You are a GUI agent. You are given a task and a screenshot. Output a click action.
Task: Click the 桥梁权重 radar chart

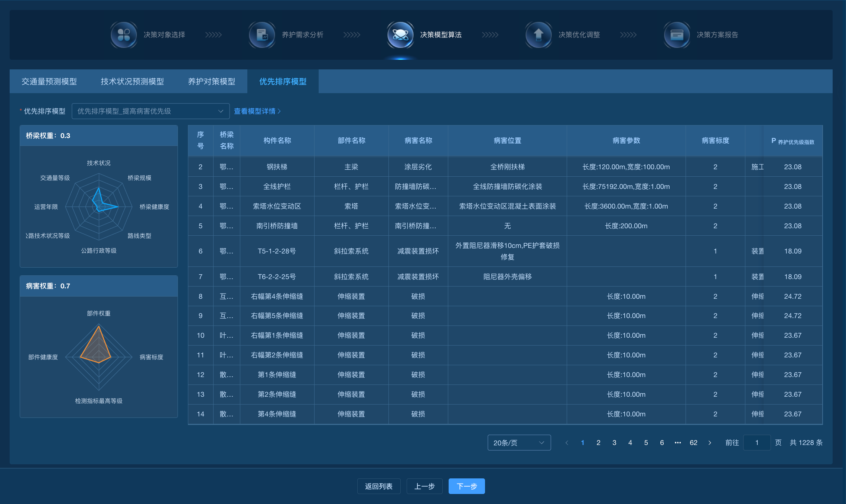pyautogui.click(x=99, y=207)
